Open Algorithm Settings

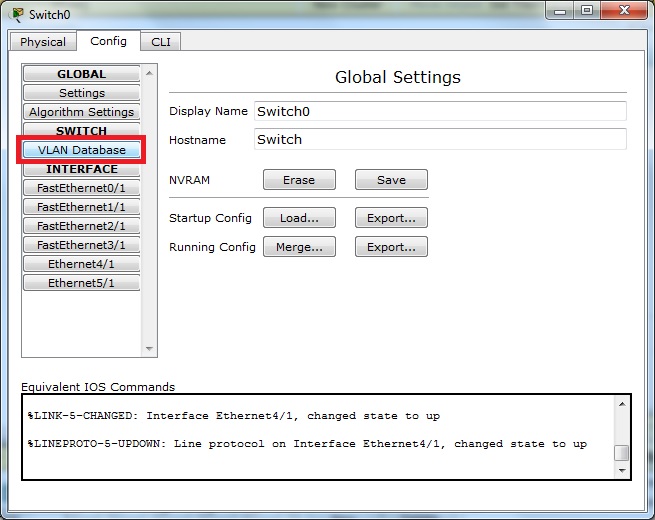pyautogui.click(x=81, y=112)
